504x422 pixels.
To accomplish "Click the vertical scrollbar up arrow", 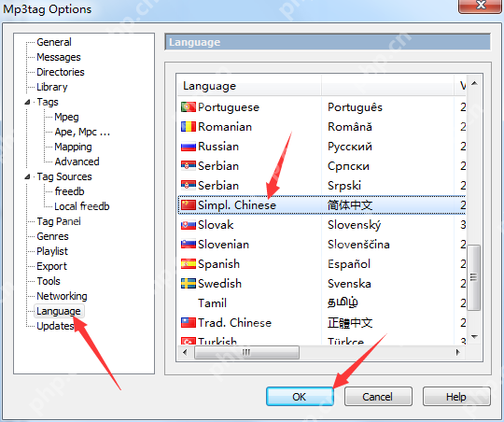I will (x=474, y=83).
